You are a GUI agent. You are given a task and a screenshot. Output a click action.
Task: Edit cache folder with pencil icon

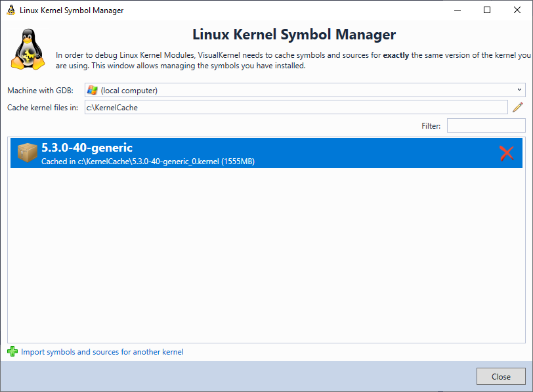518,108
